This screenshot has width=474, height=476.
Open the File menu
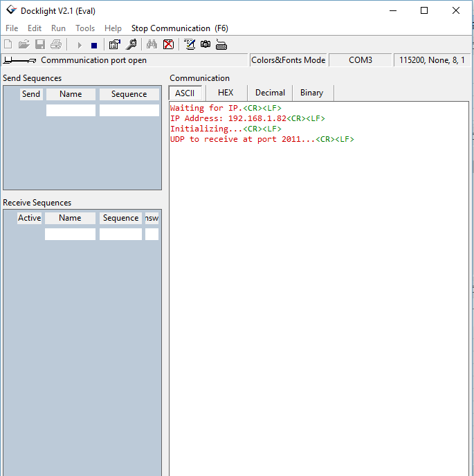click(12, 28)
